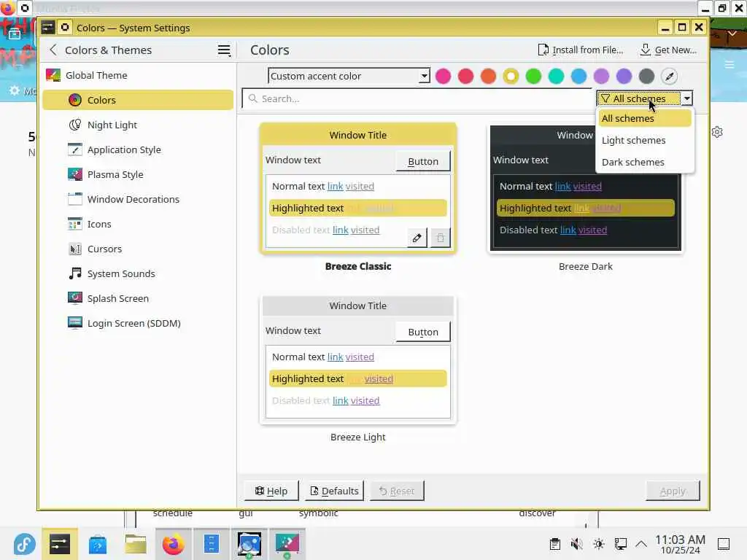This screenshot has width=747, height=560.
Task: Open Window Decorations settings
Action: click(x=138, y=199)
